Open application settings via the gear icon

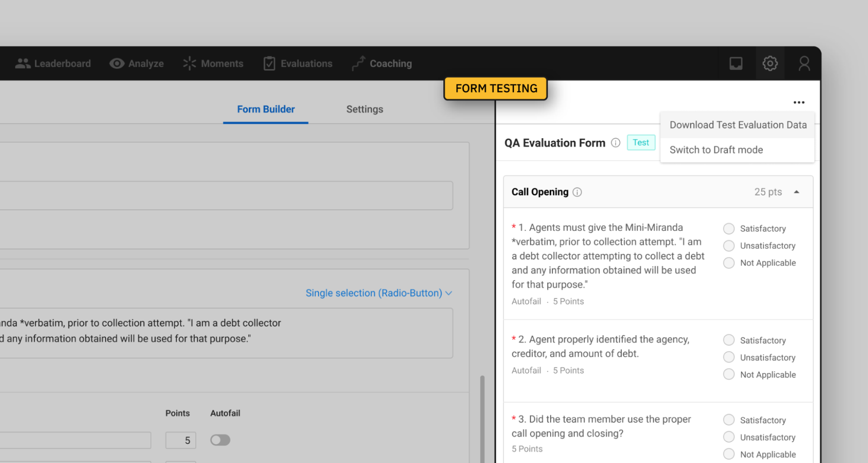770,63
